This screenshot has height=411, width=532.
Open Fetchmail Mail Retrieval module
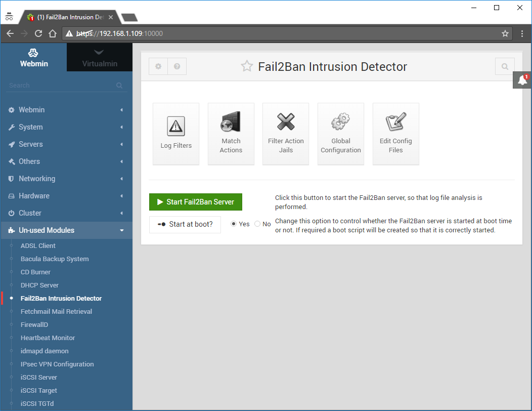pos(56,311)
